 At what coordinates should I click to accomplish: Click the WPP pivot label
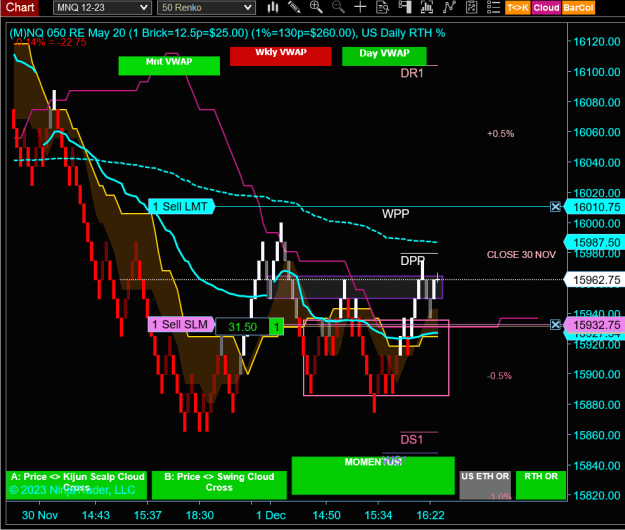(x=395, y=214)
